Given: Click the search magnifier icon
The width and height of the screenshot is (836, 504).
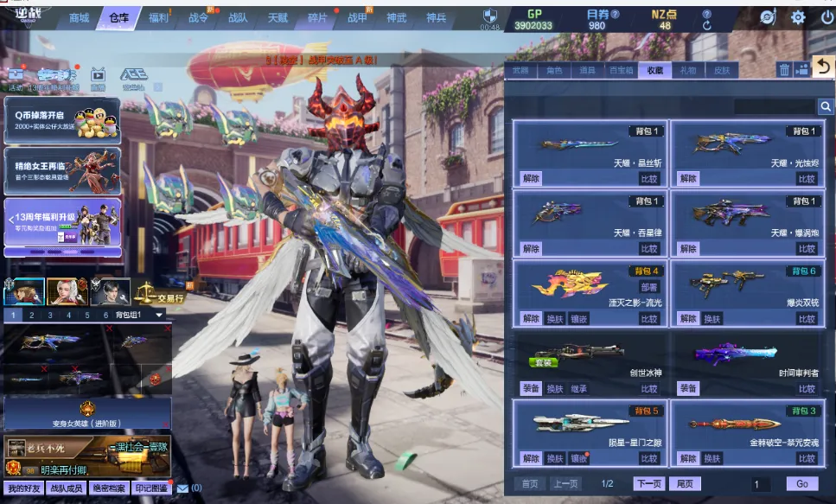Looking at the screenshot, I should coord(826,106).
